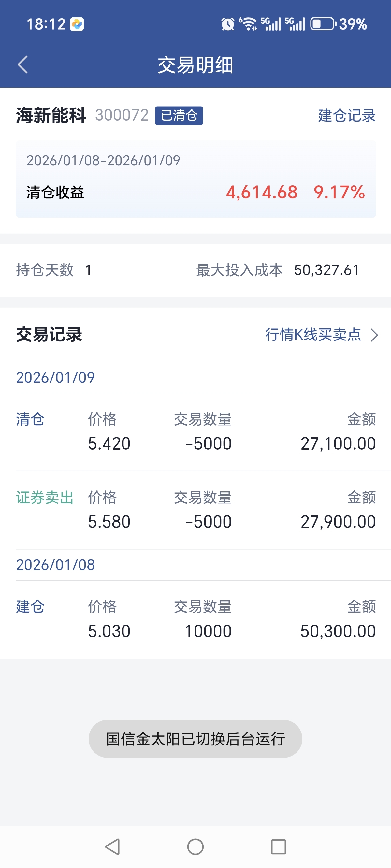Select the 建仓 transaction at 5.030
391x868 pixels.
point(195,619)
